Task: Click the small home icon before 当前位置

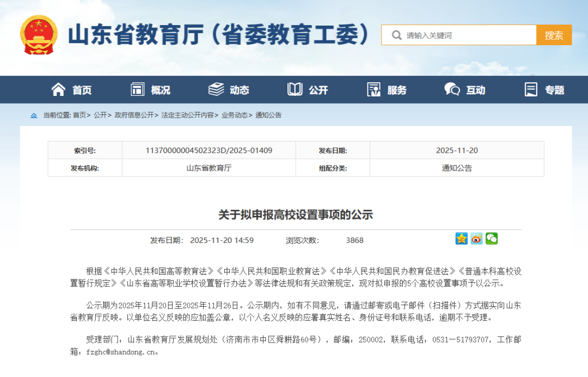Action: click(x=34, y=115)
